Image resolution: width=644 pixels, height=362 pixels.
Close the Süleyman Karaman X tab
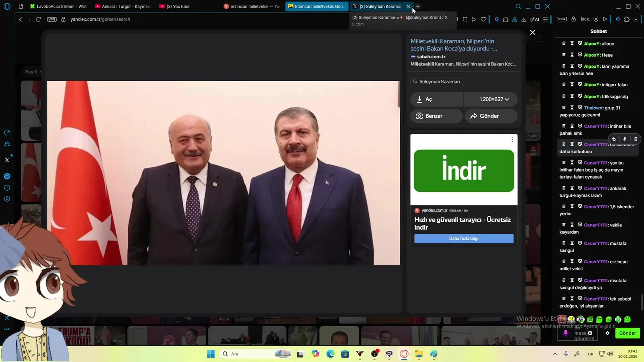[408, 6]
